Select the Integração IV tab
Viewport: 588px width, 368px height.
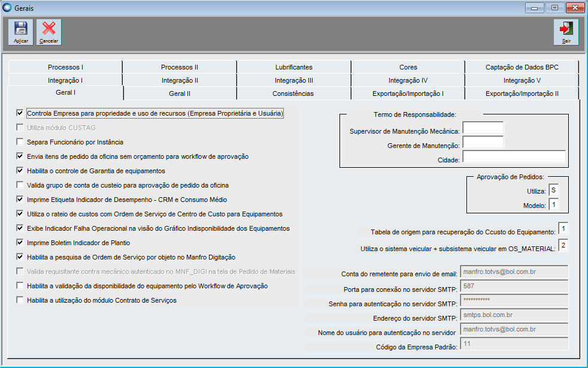pos(408,80)
